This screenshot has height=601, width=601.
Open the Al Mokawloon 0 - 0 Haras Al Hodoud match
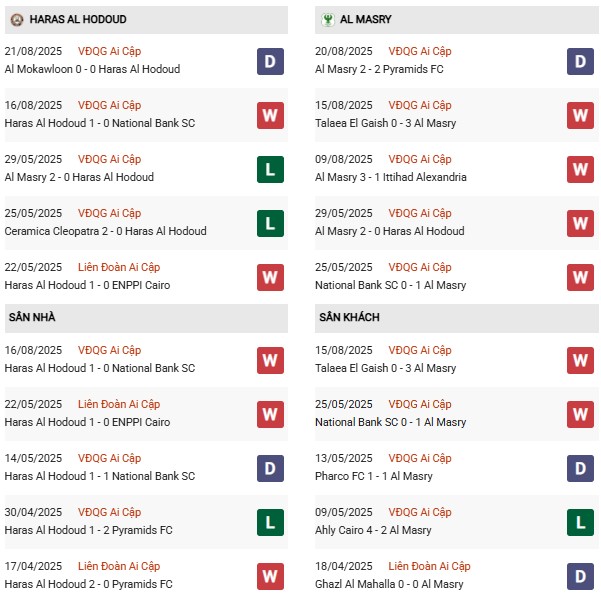[x=92, y=69]
